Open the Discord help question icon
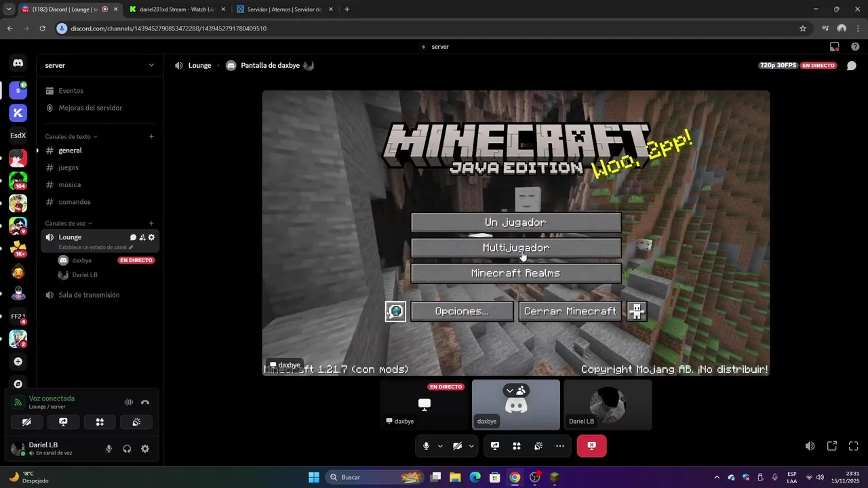868x488 pixels. (855, 47)
